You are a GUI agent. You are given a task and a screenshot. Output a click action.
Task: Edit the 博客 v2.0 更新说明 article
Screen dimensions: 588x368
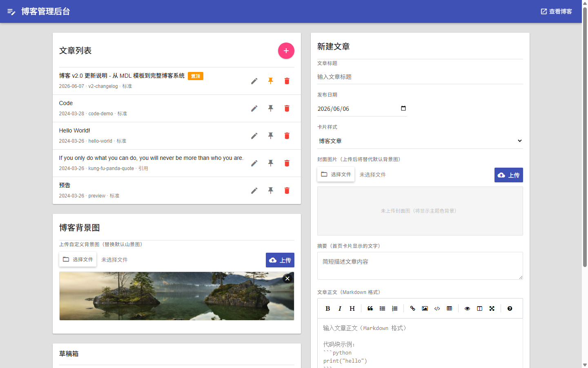tap(254, 81)
